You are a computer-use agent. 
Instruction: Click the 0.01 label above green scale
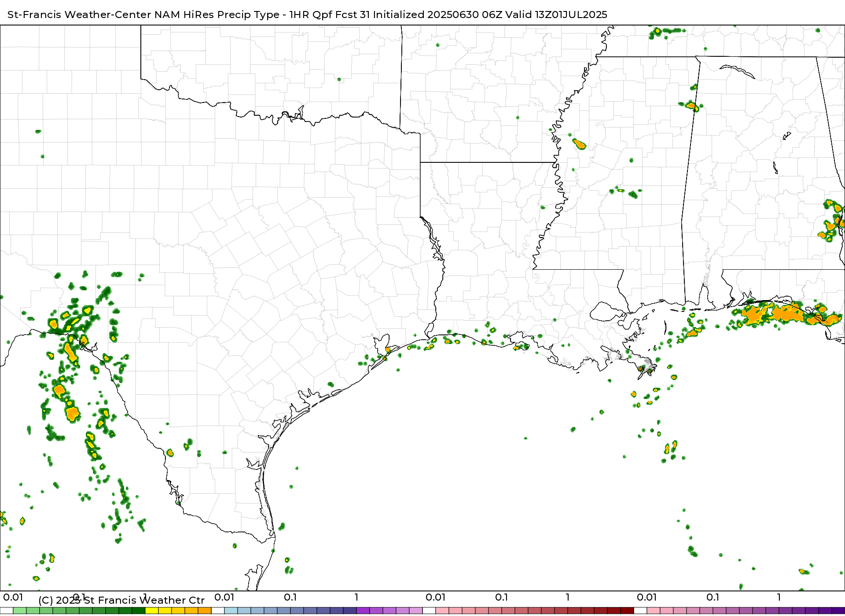[13, 598]
